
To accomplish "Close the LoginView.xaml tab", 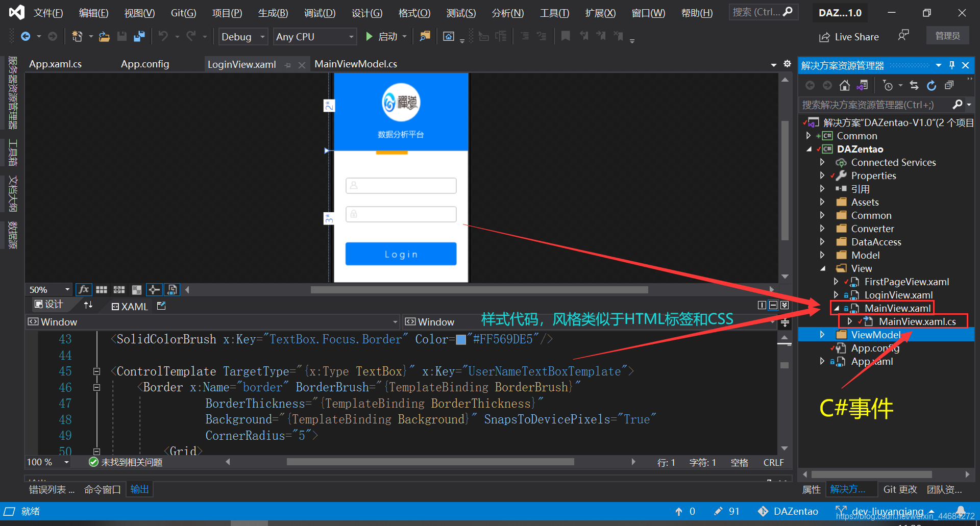I will click(x=302, y=65).
